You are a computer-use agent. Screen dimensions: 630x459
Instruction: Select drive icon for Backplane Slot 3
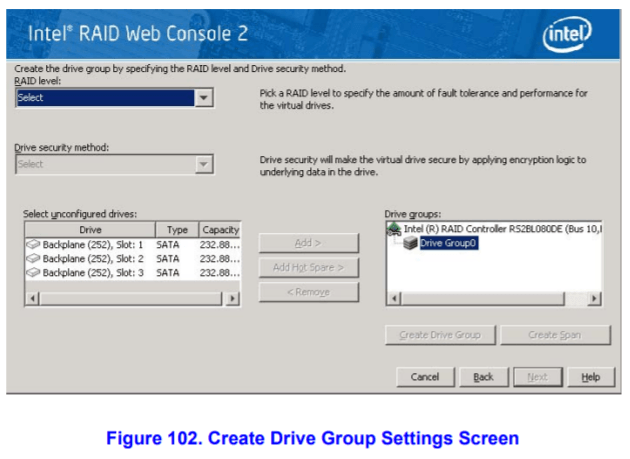(x=33, y=273)
